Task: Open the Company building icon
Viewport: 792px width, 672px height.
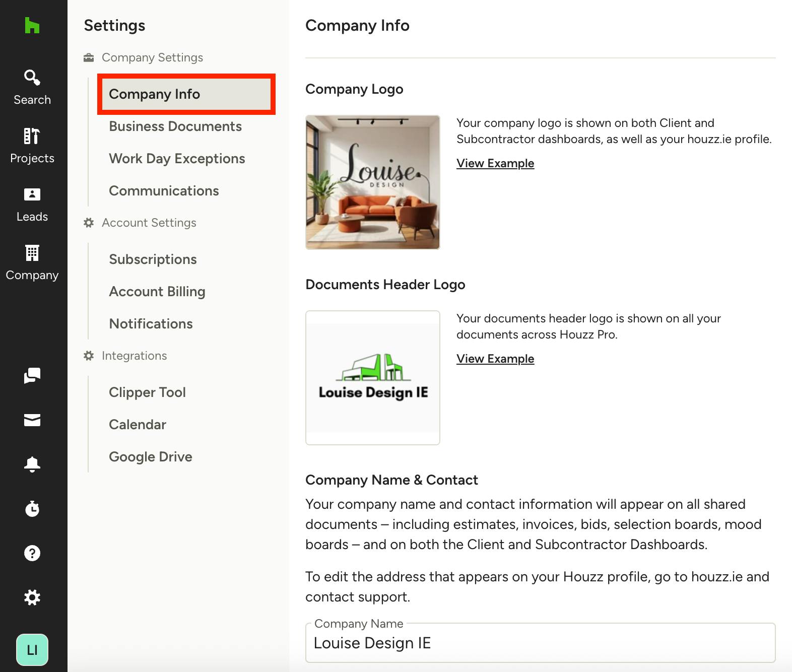Action: (32, 253)
